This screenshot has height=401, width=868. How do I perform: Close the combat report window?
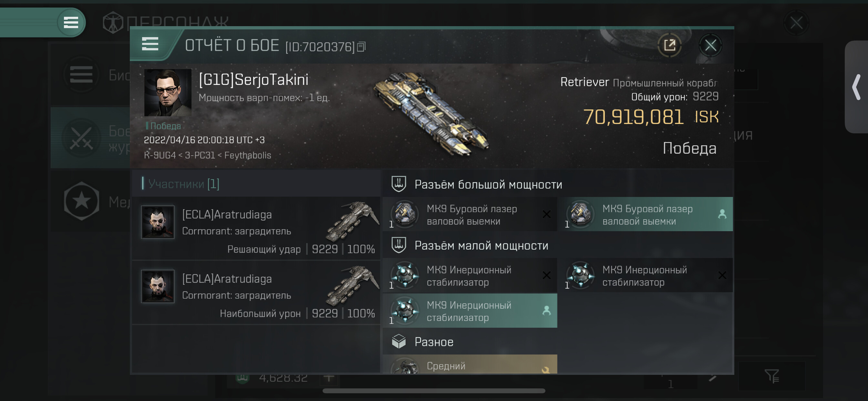710,45
